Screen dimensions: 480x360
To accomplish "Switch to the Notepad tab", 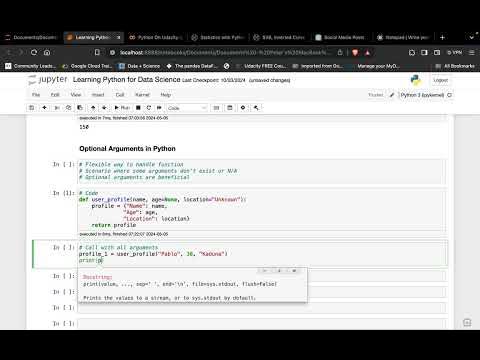I will pos(403,37).
